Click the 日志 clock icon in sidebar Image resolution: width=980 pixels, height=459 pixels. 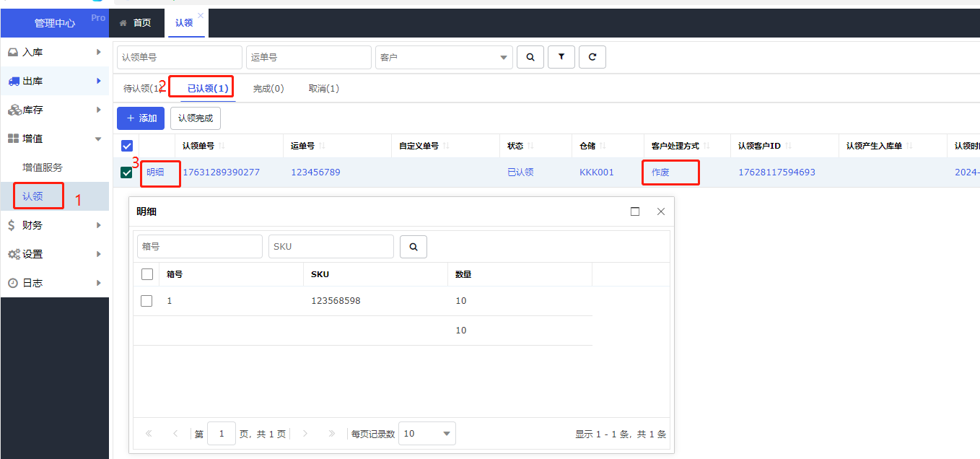point(12,283)
